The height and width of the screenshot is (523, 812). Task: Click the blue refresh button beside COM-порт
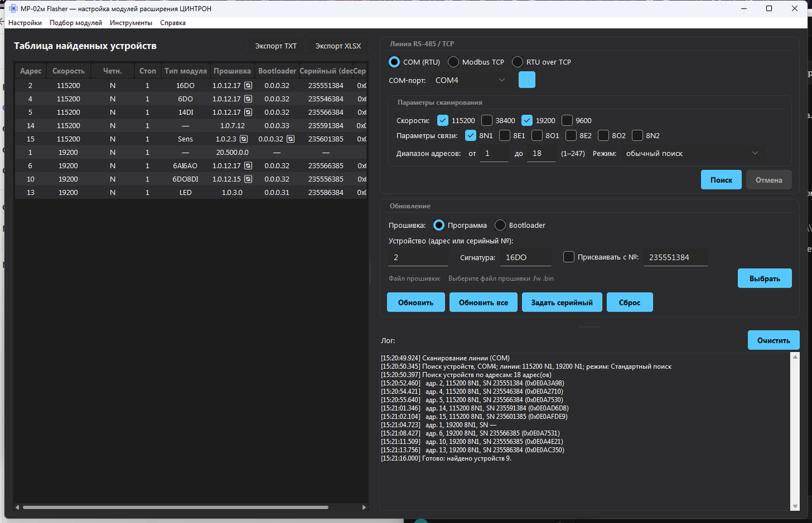tap(527, 79)
